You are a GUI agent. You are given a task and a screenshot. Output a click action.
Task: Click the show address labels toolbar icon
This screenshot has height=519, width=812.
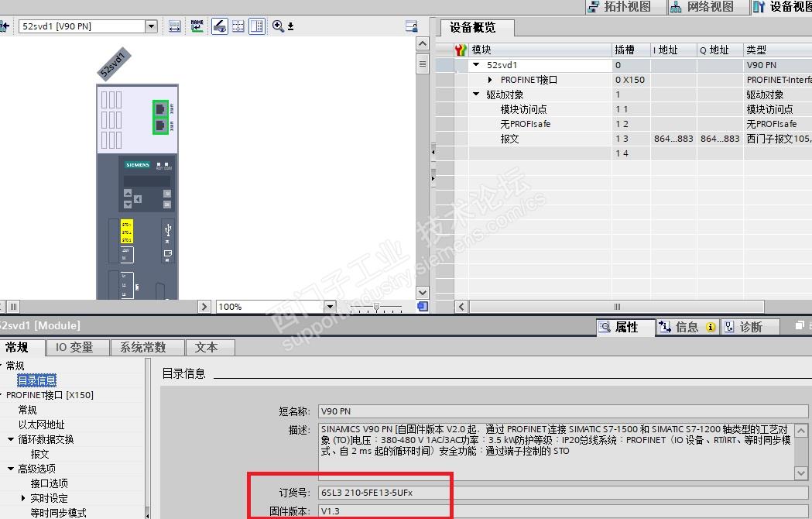(174, 26)
